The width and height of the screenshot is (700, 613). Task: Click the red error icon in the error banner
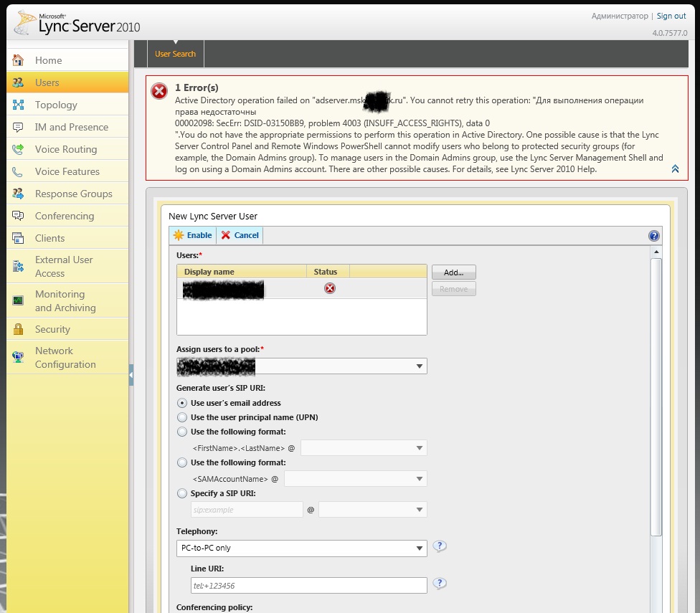(159, 91)
